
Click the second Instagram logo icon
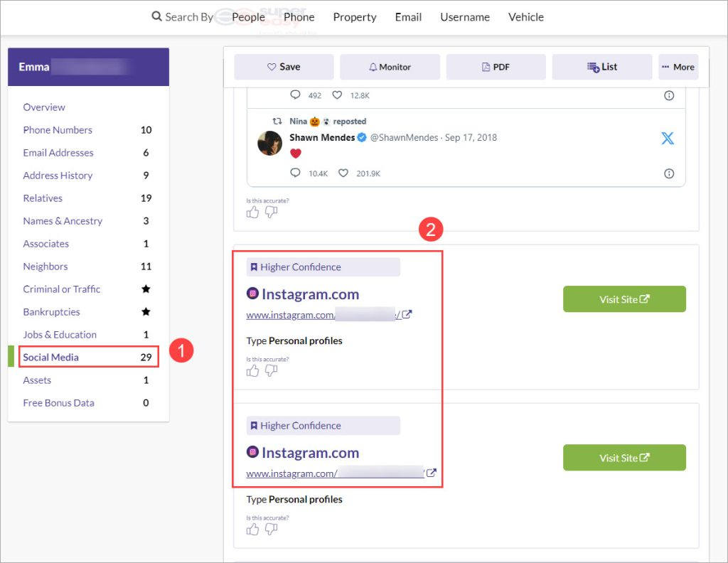[252, 451]
